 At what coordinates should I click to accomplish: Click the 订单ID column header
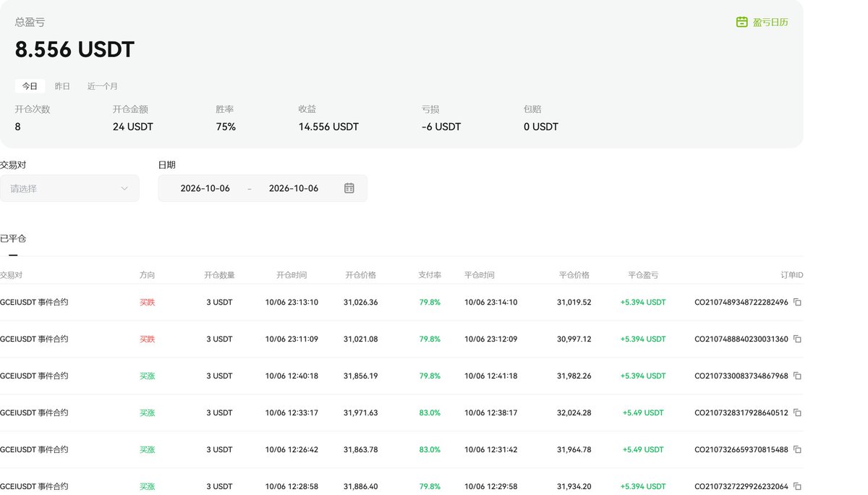[792, 276]
